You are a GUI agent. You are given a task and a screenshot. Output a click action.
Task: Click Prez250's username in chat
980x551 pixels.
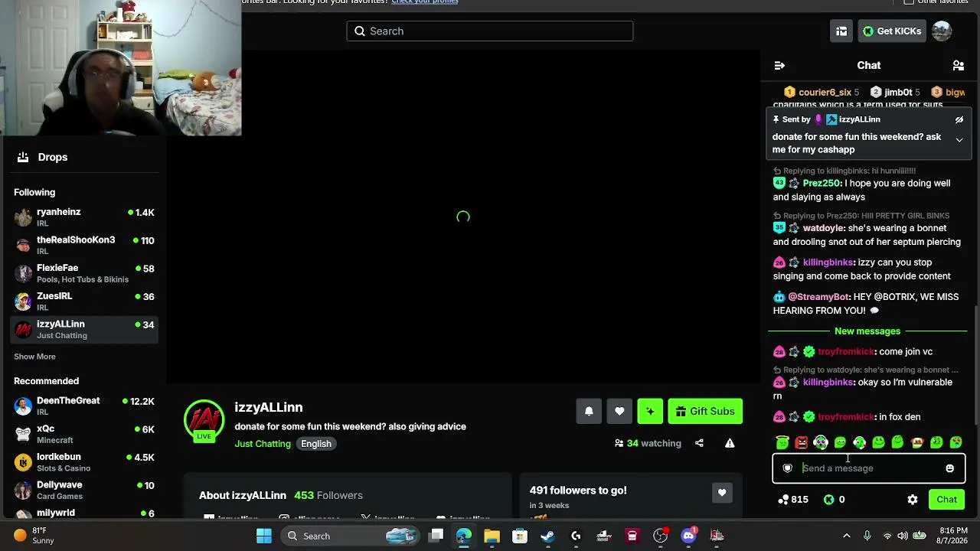(822, 184)
